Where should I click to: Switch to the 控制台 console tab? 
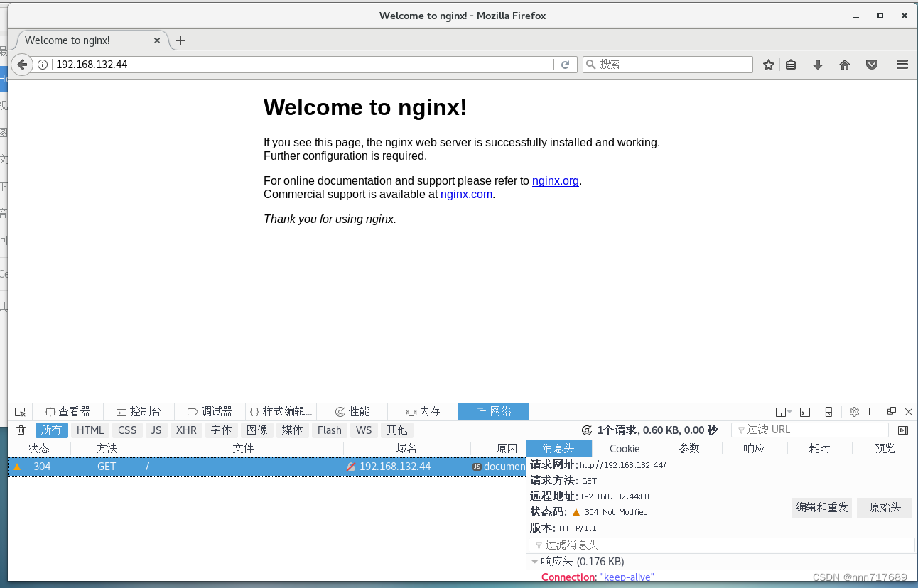(x=139, y=412)
